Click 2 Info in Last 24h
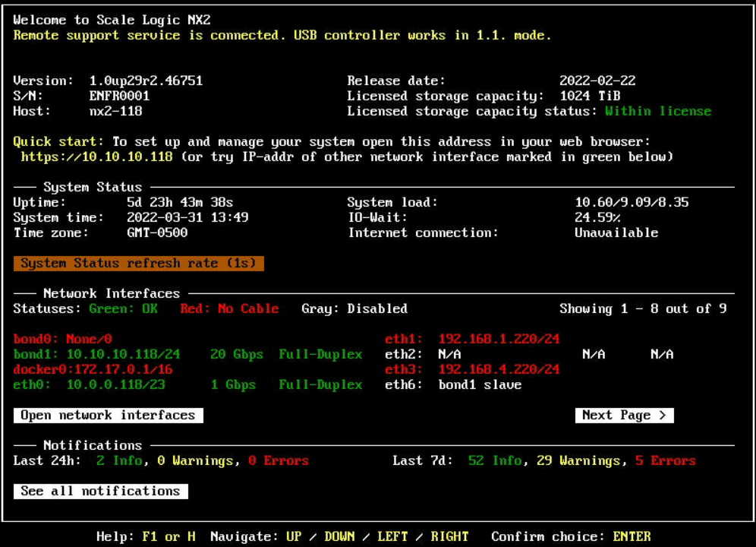 120,460
